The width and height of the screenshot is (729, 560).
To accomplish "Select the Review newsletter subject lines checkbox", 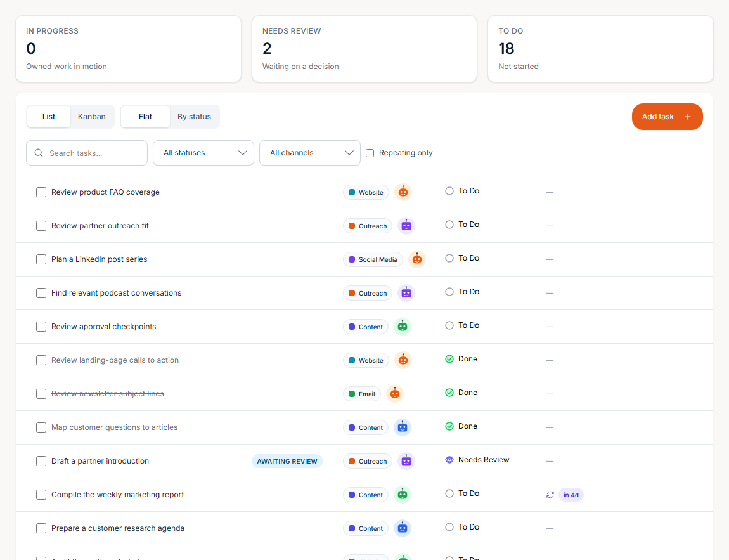I will point(41,393).
